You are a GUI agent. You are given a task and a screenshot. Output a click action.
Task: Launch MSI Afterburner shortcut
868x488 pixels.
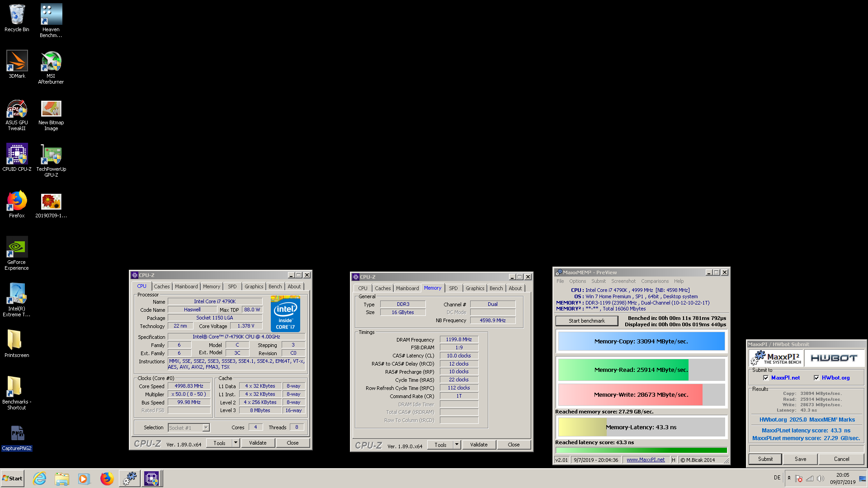(x=51, y=67)
